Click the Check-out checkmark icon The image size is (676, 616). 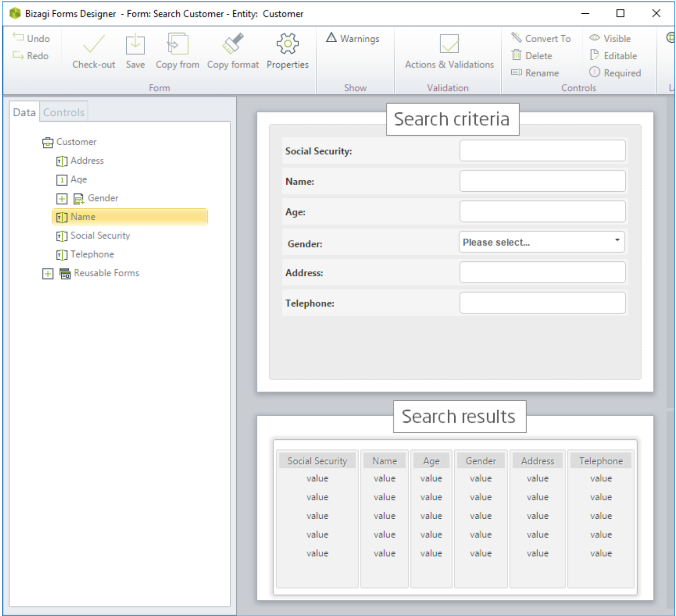point(94,45)
